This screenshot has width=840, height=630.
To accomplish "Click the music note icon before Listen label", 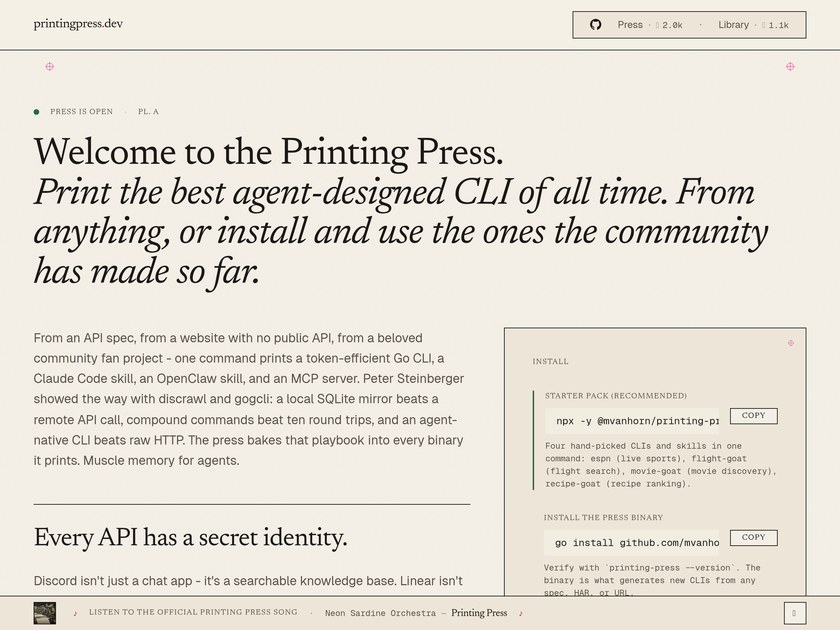I will point(75,613).
